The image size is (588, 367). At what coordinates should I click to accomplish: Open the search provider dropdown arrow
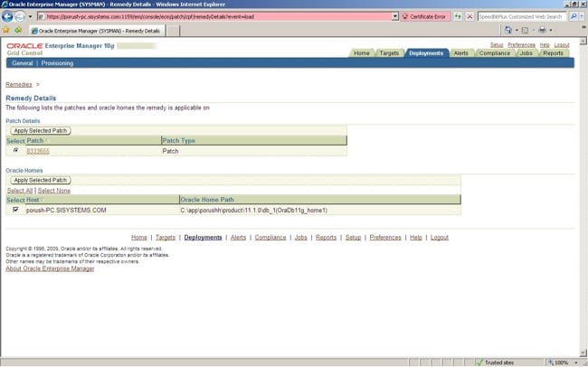(582, 16)
